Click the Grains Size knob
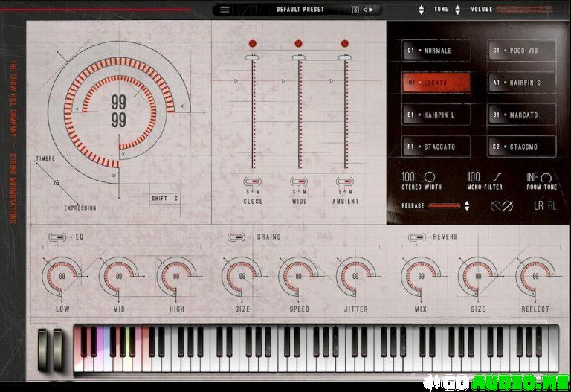This screenshot has width=571, height=392. click(242, 277)
